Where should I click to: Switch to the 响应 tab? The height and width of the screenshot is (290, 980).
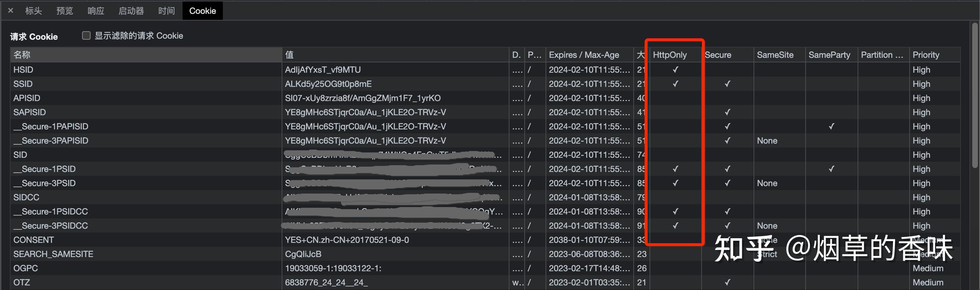click(x=96, y=11)
